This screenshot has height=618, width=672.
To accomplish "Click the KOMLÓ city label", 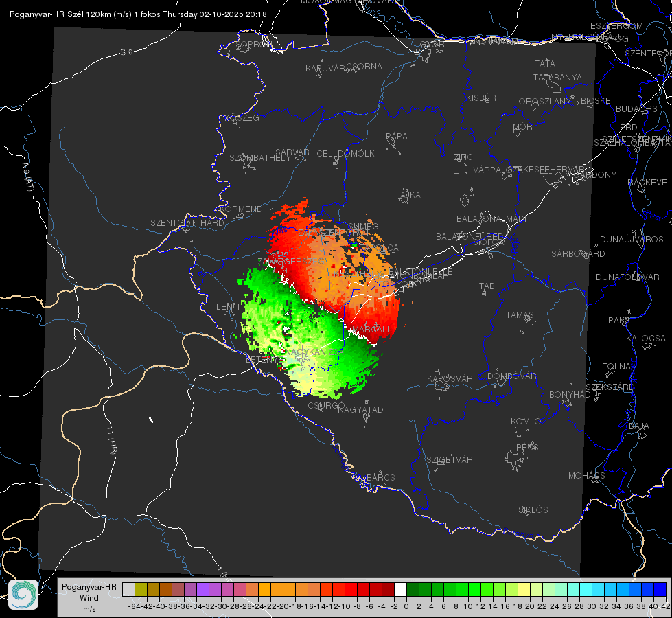I will 526,422.
